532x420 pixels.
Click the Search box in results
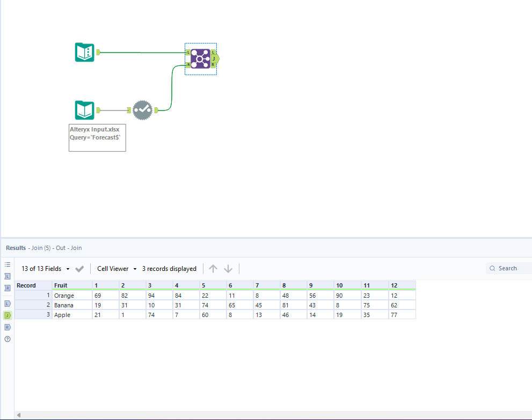pyautogui.click(x=509, y=269)
